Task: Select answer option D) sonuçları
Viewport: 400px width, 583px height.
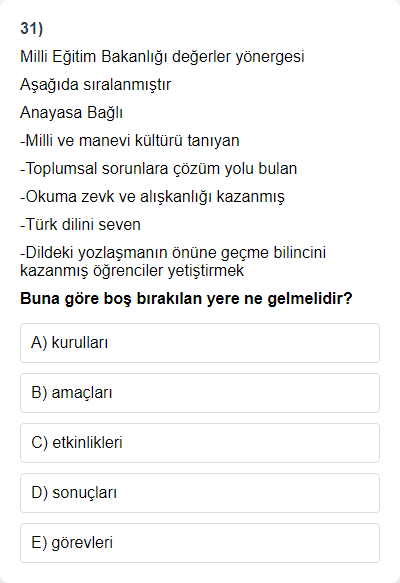Action: tap(200, 493)
